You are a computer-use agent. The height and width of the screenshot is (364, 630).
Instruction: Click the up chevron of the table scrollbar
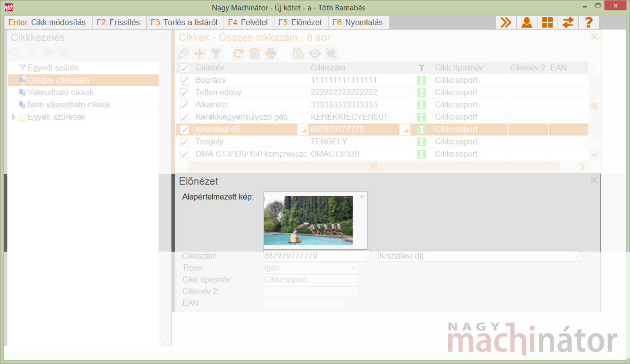click(x=595, y=68)
